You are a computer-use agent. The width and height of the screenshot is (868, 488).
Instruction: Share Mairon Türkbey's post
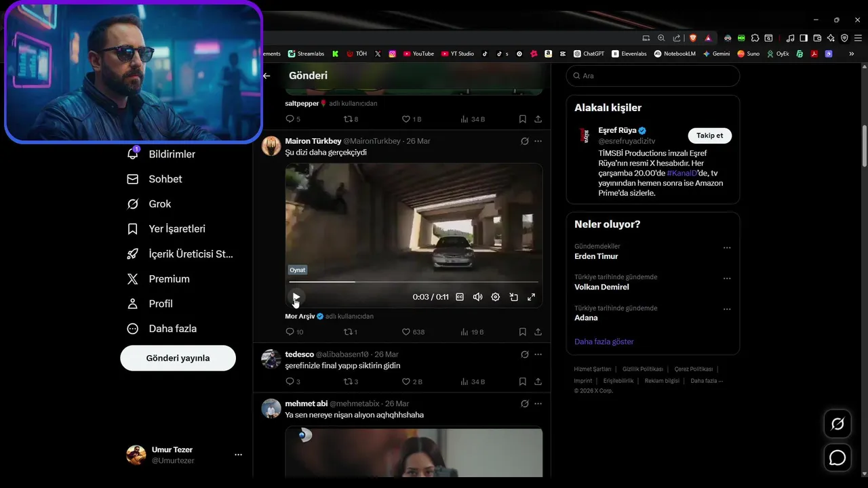click(x=538, y=332)
